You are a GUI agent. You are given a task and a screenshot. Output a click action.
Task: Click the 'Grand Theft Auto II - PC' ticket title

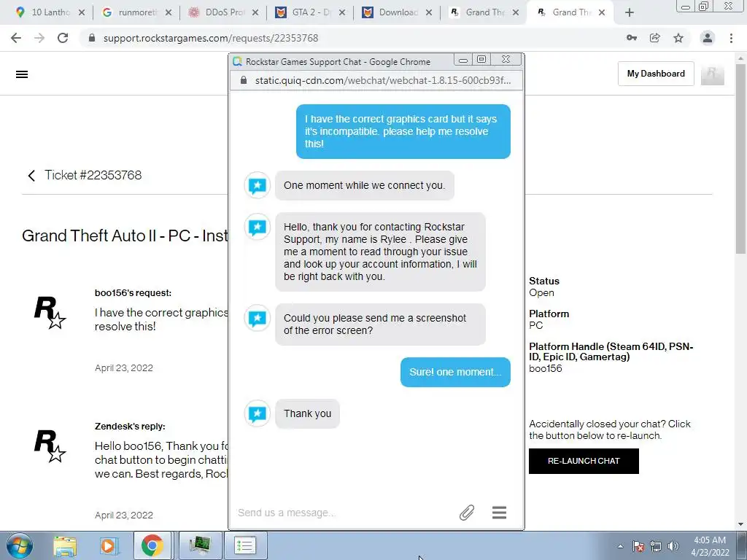(x=125, y=236)
